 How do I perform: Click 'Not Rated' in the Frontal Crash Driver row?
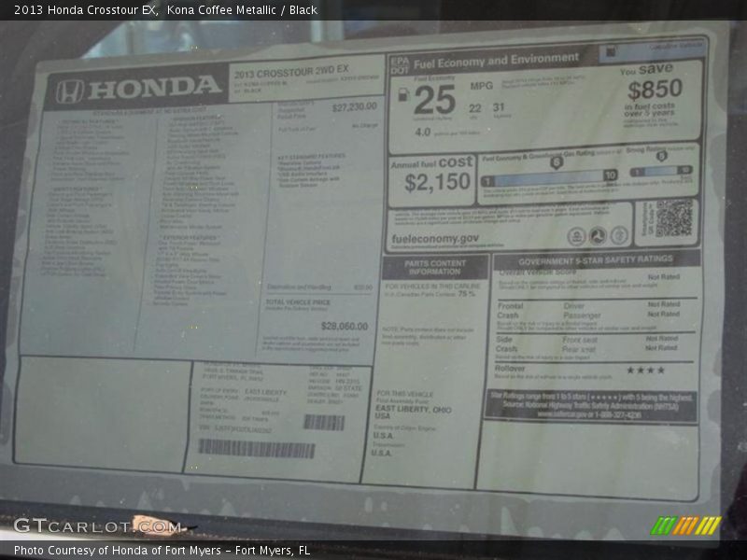[x=664, y=304]
